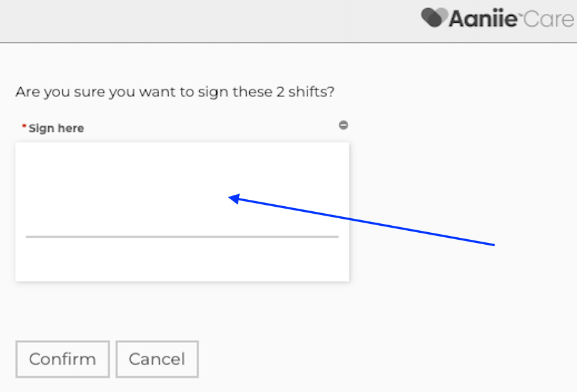Confirm signing the 2 shifts

pos(62,359)
